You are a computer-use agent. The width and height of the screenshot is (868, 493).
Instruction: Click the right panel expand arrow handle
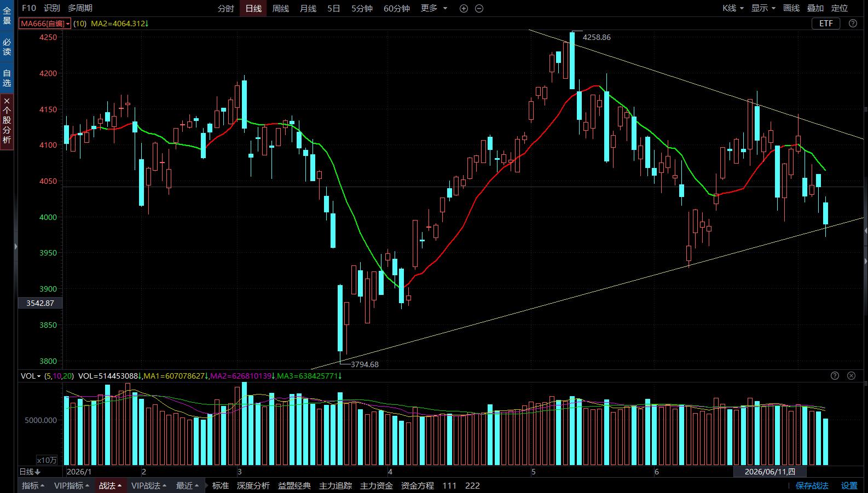click(x=866, y=231)
